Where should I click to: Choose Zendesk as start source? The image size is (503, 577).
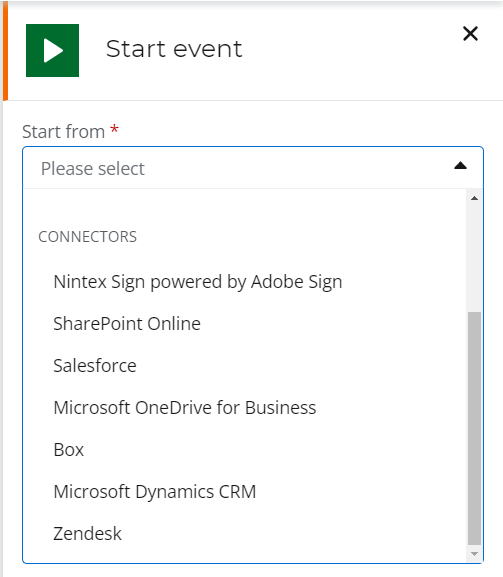click(87, 534)
